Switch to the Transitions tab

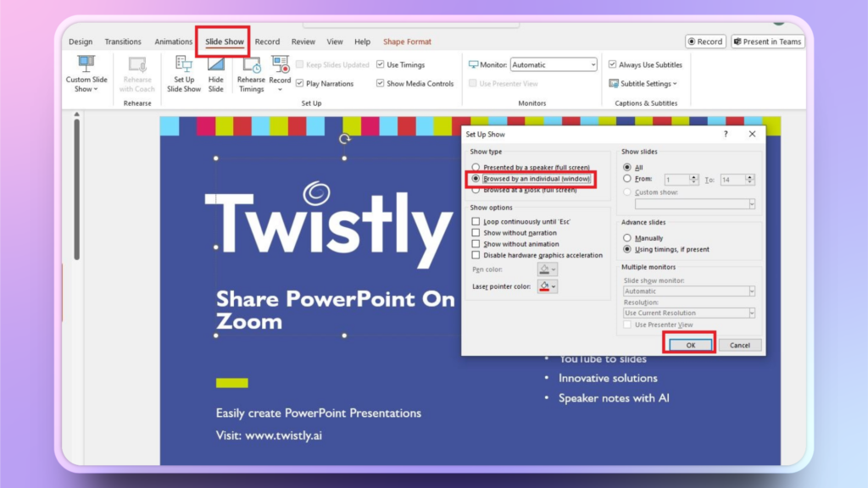tap(123, 41)
